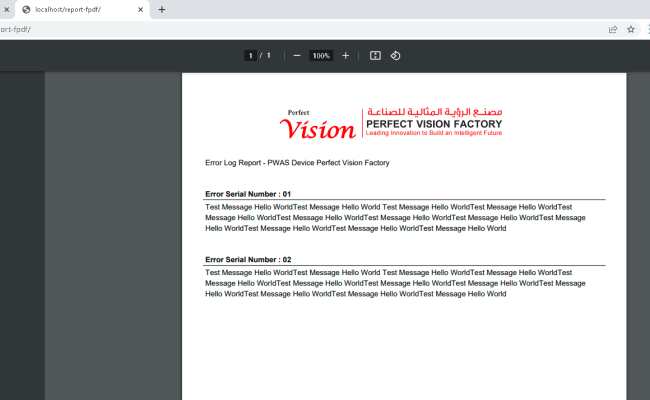
Task: Close the leftmost partially visible tab
Action: (6, 10)
